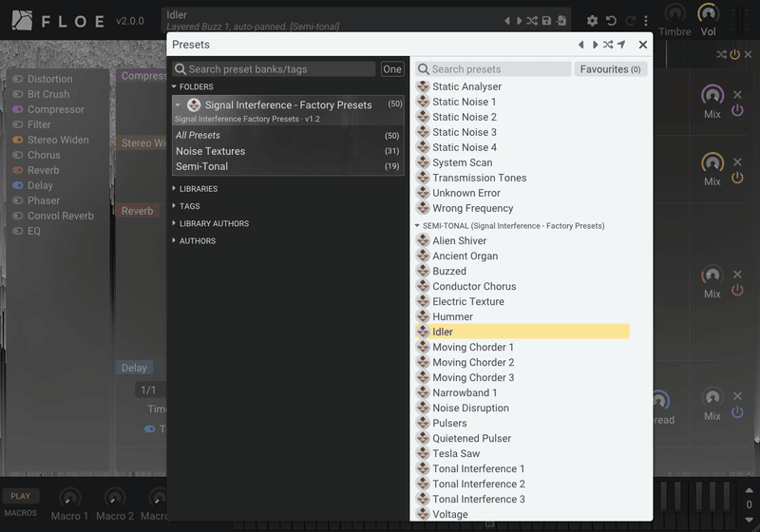Click the magnifier icon in preset search
The height and width of the screenshot is (532, 760).
424,69
